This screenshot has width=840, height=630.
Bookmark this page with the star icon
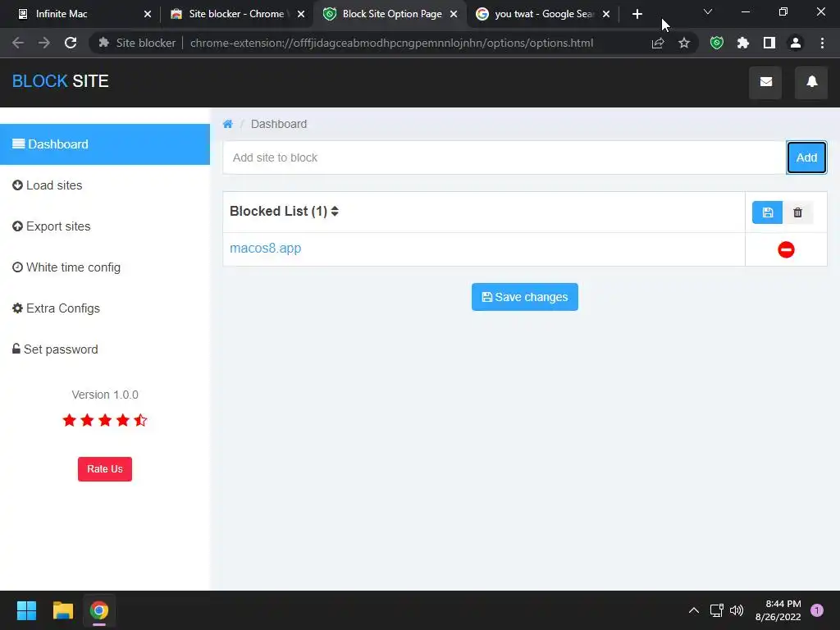coord(684,43)
